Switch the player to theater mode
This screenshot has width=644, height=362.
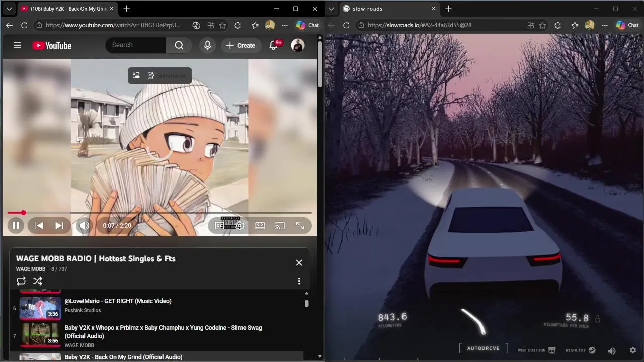point(260,226)
